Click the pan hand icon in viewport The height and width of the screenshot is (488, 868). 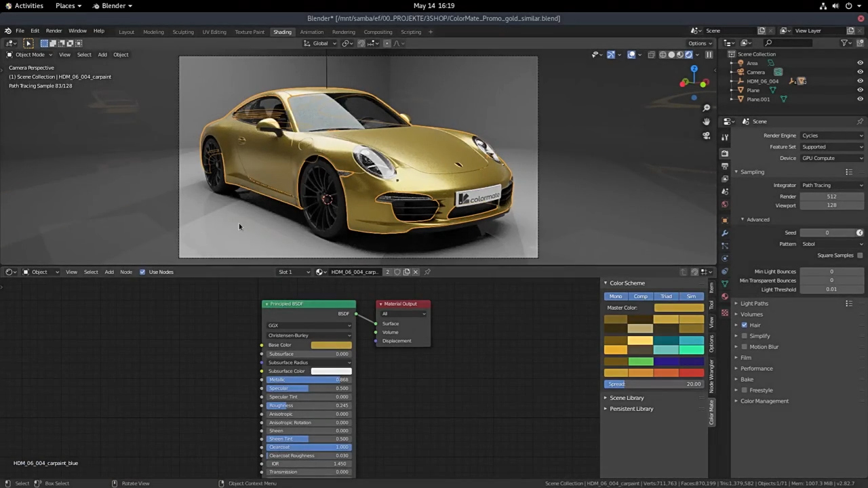[706, 122]
